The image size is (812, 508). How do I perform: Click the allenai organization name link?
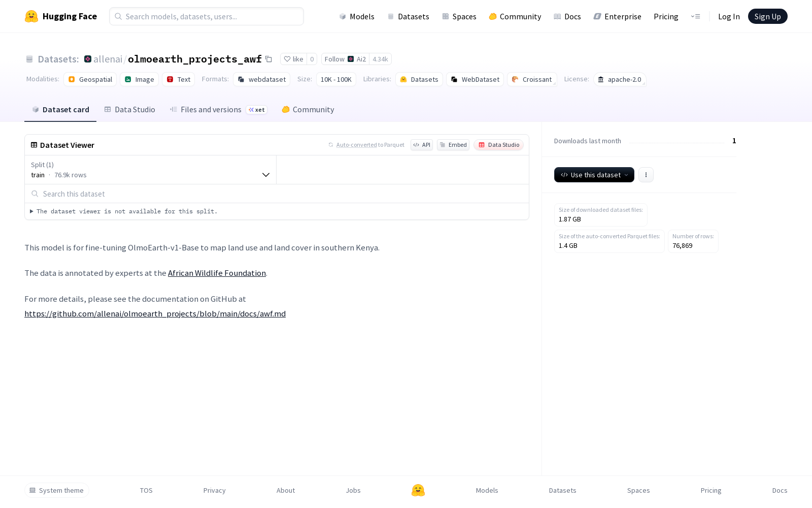pos(108,59)
